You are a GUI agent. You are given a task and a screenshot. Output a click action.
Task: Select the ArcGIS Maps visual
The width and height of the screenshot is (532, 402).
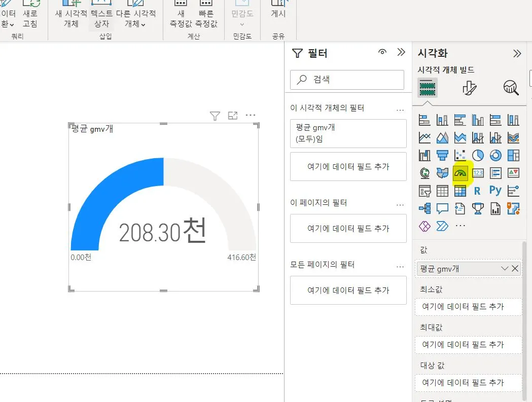tap(513, 208)
